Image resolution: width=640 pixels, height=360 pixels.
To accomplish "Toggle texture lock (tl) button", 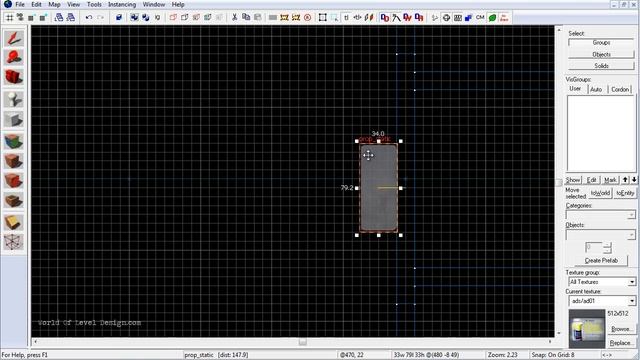I will (x=346, y=18).
